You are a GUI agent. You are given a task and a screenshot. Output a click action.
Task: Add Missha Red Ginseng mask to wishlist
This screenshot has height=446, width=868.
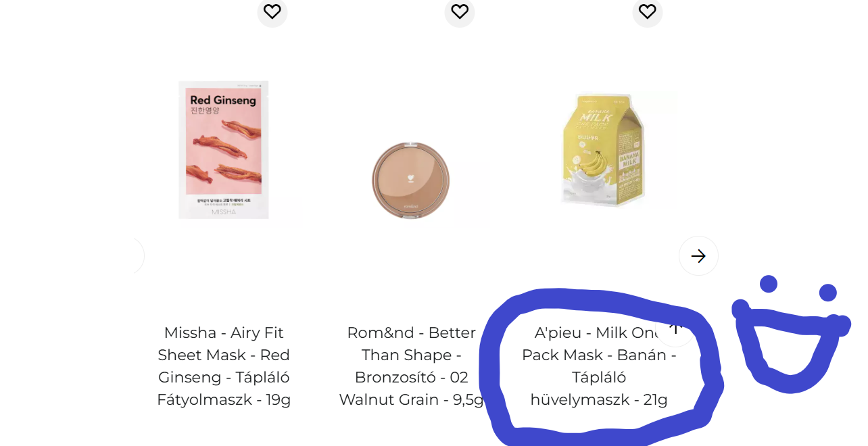272,11
